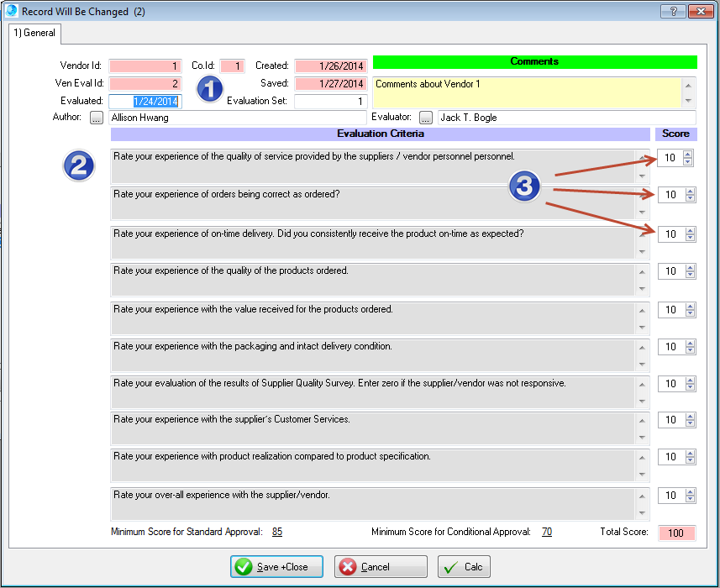Click the application icon in title bar
Screen dimensions: 720x588
pos(12,11)
